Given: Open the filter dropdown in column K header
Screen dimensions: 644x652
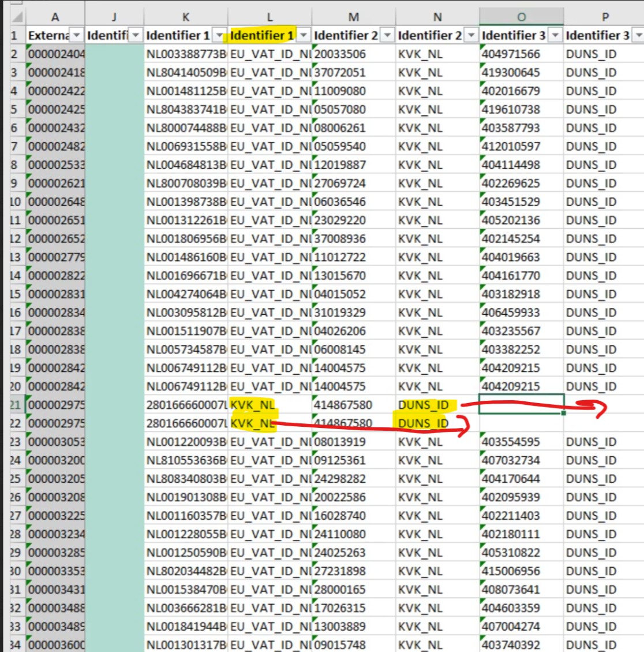Looking at the screenshot, I should click(x=219, y=35).
